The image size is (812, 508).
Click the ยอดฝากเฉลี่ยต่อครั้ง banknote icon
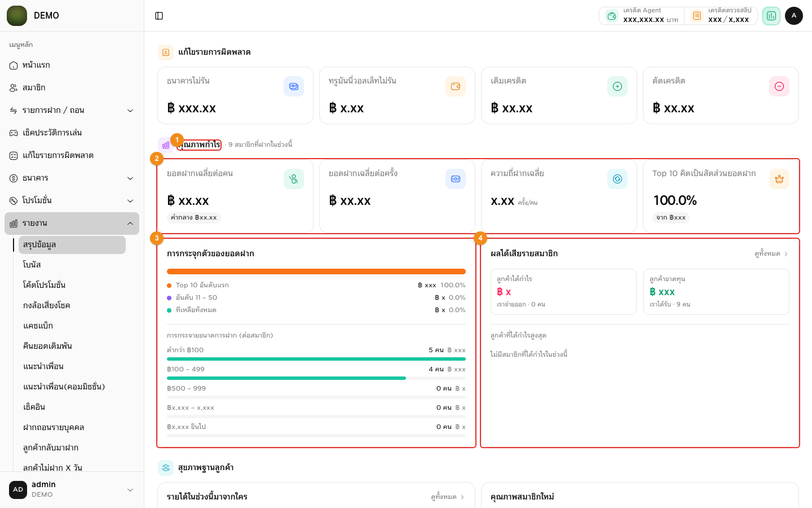pyautogui.click(x=456, y=179)
